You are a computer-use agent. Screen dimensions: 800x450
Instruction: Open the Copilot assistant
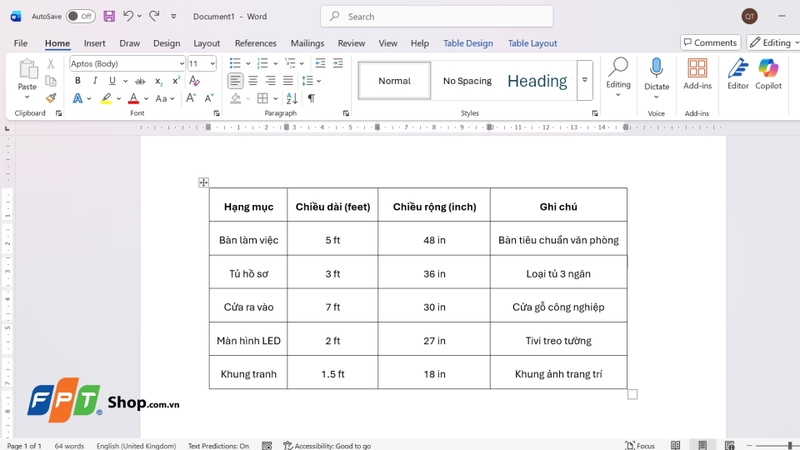768,74
